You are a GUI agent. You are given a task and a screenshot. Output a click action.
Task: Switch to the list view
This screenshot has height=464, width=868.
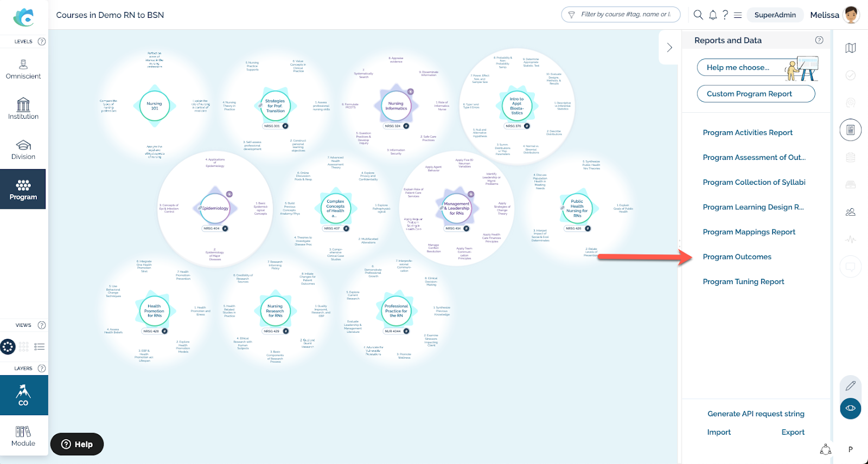point(39,347)
